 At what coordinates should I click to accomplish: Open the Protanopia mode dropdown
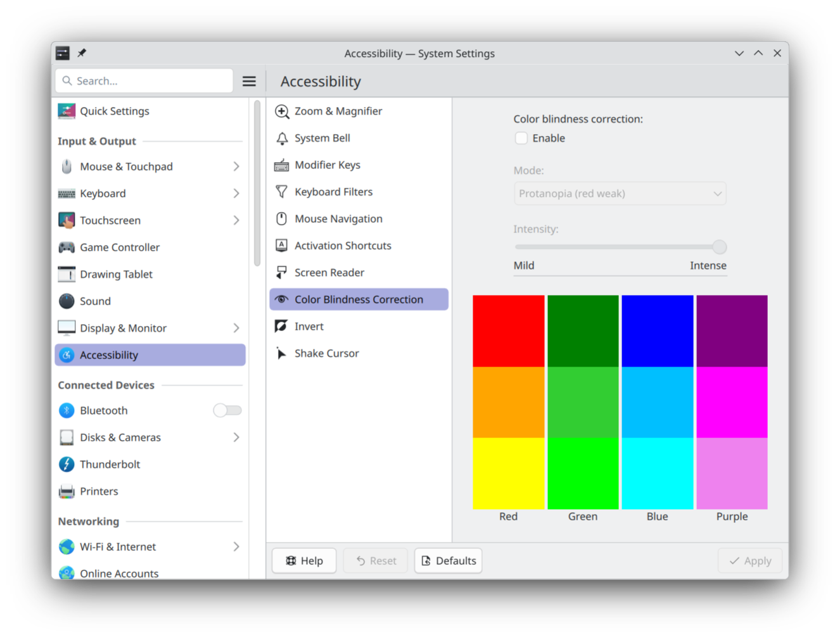[620, 194]
